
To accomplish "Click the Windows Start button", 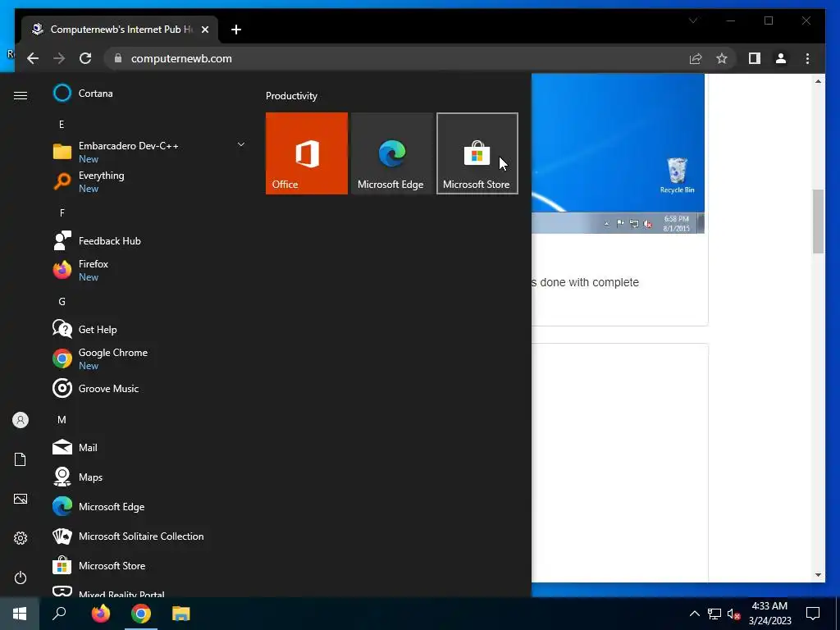I will point(20,614).
